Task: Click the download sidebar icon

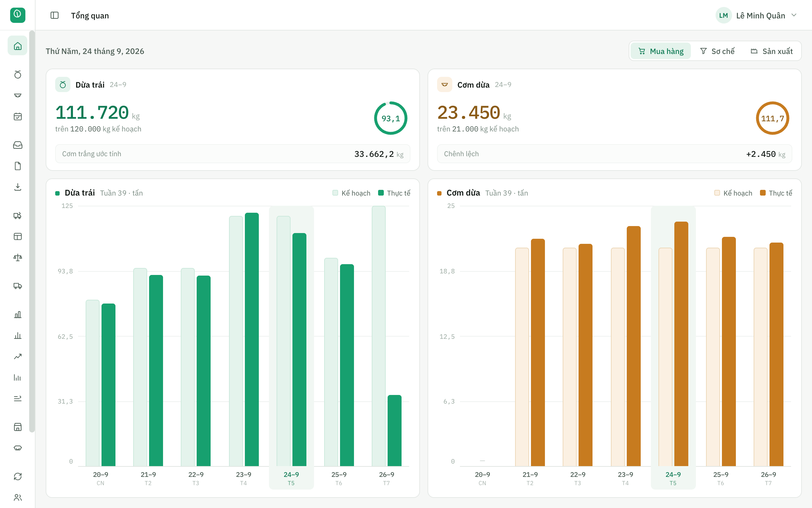Action: 17,187
